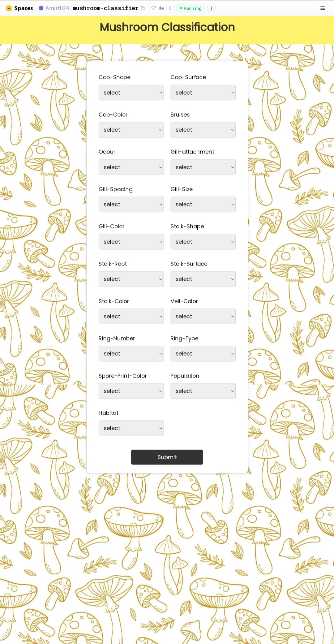This screenshot has width=334, height=644.
Task: Navigate to the Amirth24 profile
Action: pyautogui.click(x=57, y=8)
